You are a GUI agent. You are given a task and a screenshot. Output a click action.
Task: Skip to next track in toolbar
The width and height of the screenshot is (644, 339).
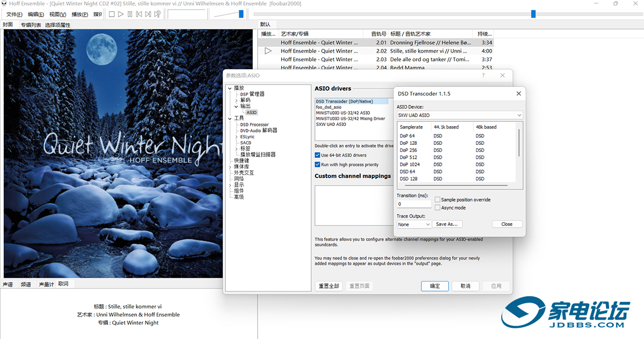coord(148,14)
